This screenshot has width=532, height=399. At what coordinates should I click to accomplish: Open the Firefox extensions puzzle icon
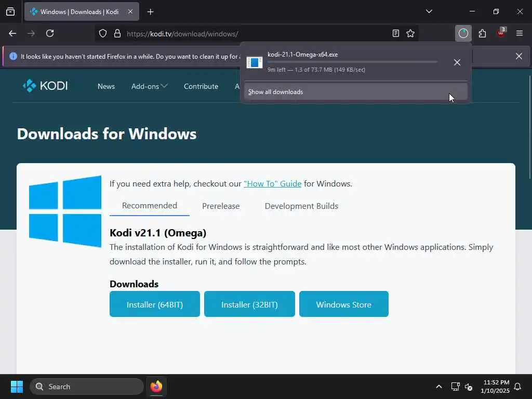tap(482, 34)
